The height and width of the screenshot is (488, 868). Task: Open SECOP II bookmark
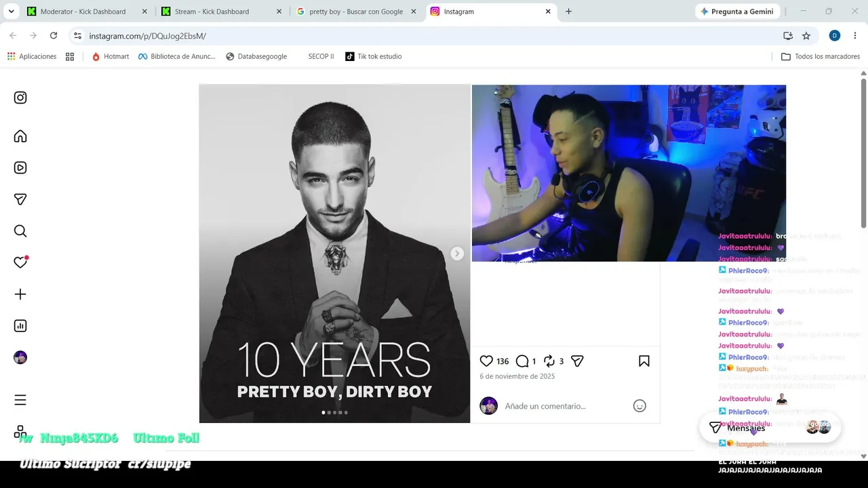point(321,56)
